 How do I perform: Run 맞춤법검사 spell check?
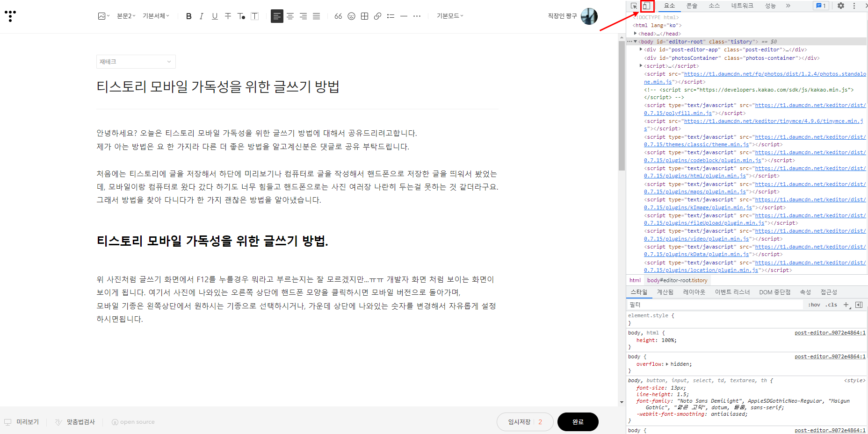coord(75,422)
